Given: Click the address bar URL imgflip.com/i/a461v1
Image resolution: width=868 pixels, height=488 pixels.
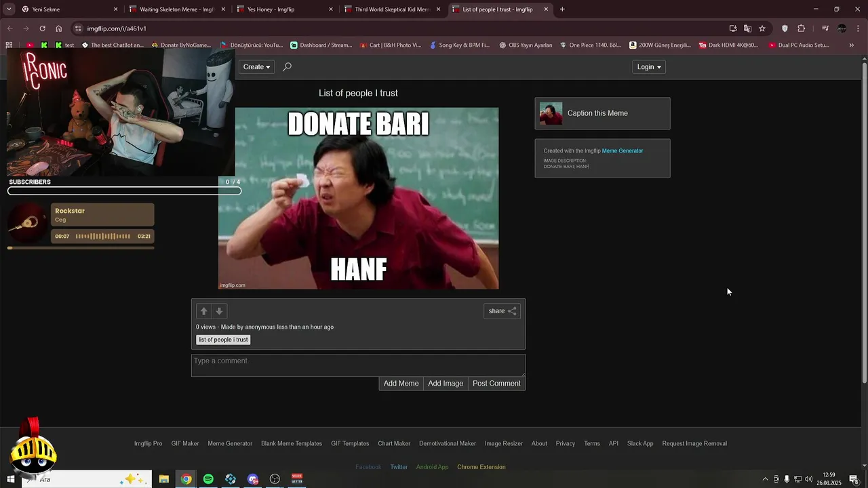Looking at the screenshot, I should pos(117,28).
